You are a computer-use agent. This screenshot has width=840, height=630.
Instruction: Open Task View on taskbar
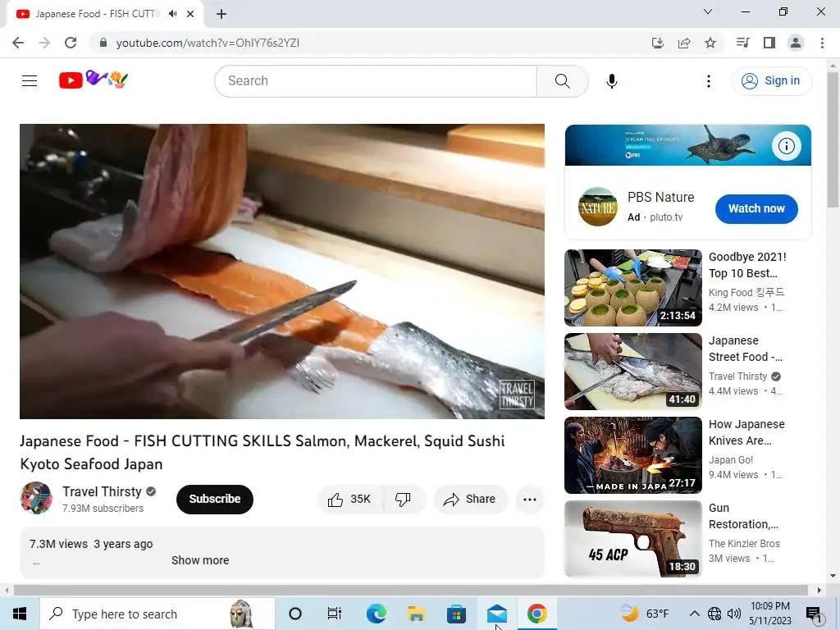point(335,614)
